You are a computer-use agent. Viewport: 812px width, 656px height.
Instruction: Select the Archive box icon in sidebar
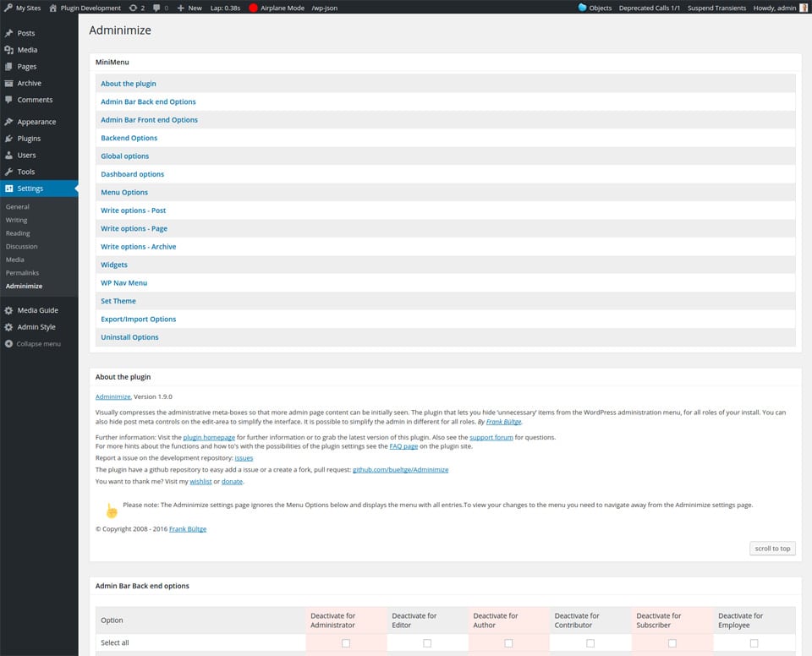(x=8, y=83)
